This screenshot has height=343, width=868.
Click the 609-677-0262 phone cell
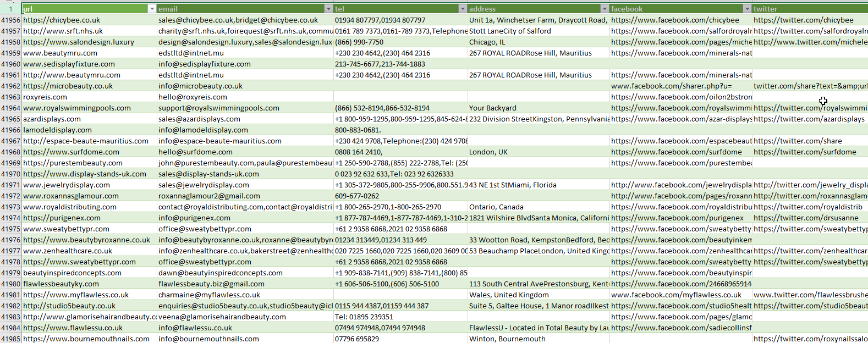[400, 196]
